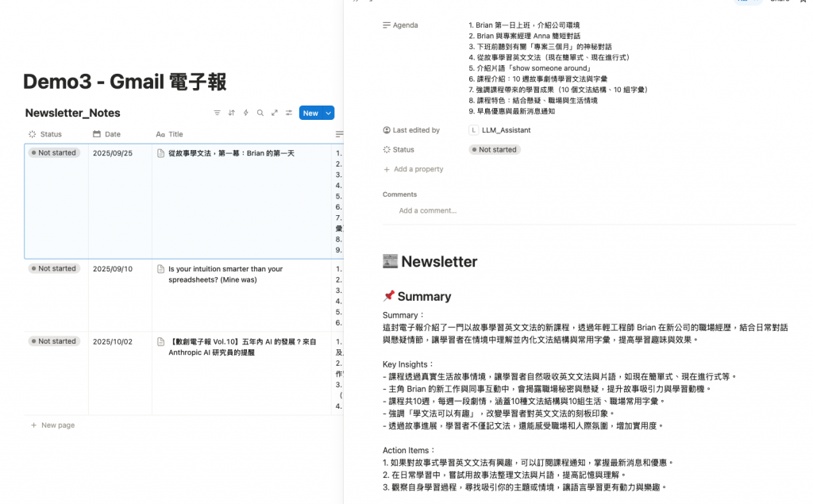Click the column header icon right of Title
813x504 pixels.
pos(339,134)
